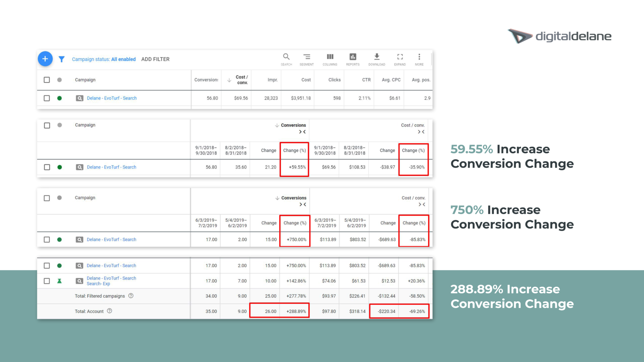The image size is (644, 362).
Task: Click the grey status dot in the top table header
Action: (x=59, y=80)
